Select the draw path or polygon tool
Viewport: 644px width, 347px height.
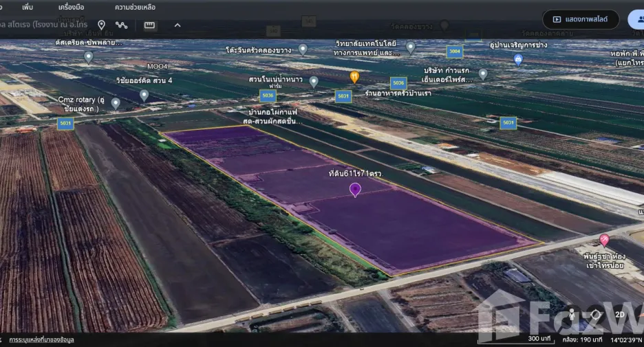121,25
